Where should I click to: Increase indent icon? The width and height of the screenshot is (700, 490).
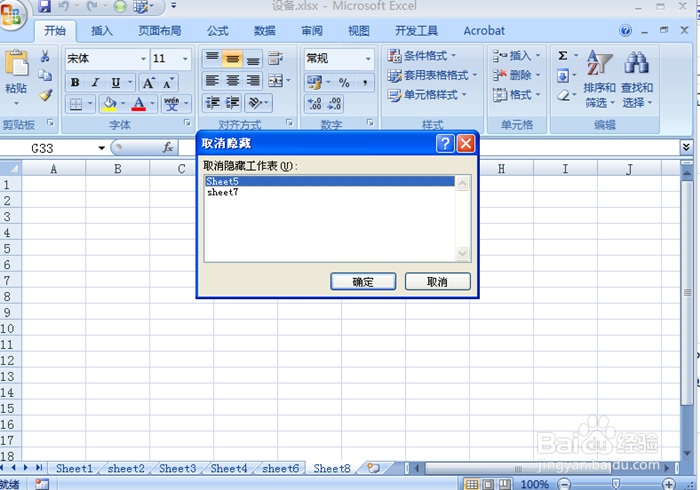232,103
